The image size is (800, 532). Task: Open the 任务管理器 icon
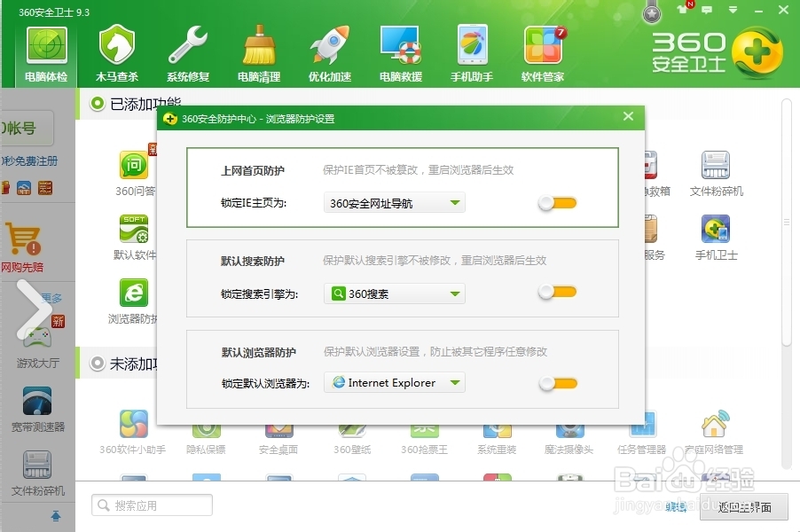click(x=642, y=424)
